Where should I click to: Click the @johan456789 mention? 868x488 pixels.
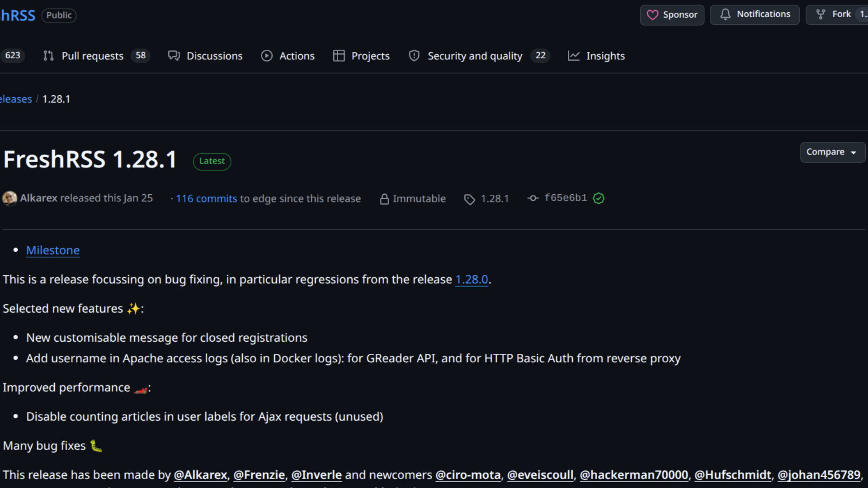819,475
